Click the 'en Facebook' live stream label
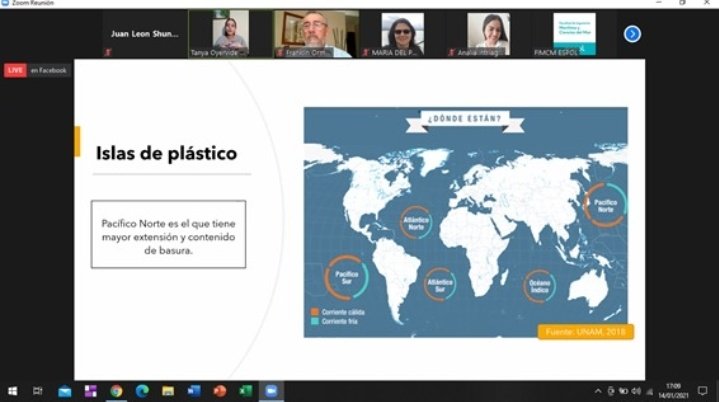Screen dimensions: 719x402 [x=49, y=70]
